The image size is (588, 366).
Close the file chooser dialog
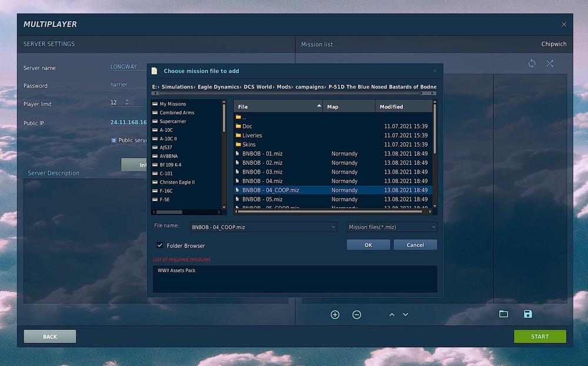click(x=435, y=71)
